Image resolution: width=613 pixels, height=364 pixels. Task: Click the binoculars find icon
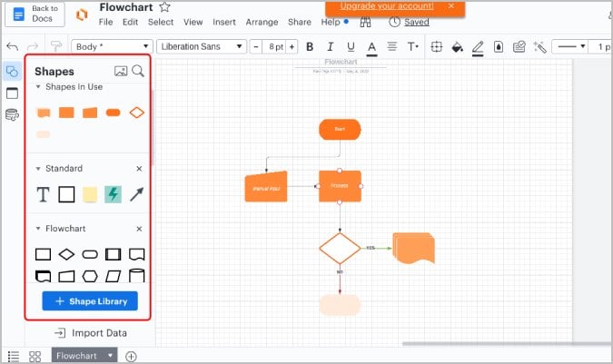coord(366,23)
